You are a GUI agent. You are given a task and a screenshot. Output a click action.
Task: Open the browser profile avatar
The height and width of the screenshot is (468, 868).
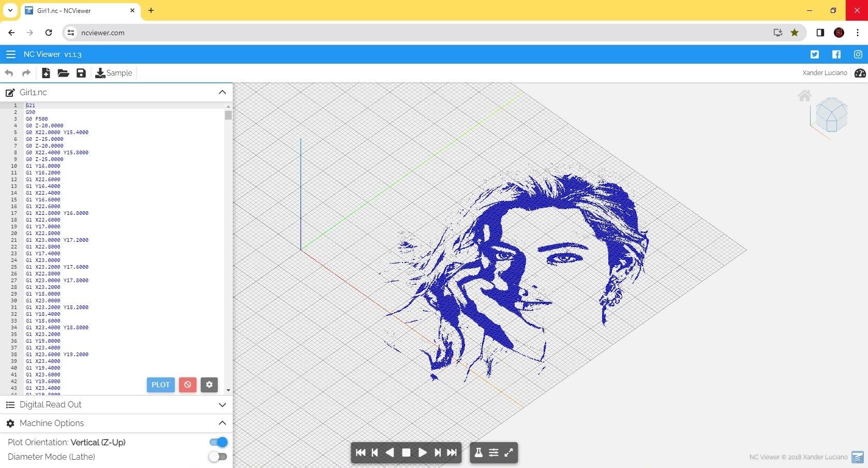click(839, 33)
